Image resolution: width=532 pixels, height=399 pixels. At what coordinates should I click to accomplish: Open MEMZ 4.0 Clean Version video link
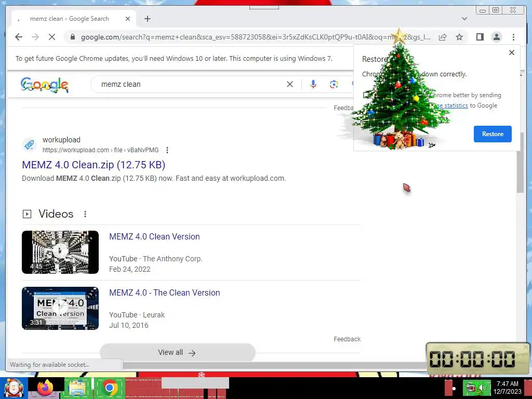point(154,236)
